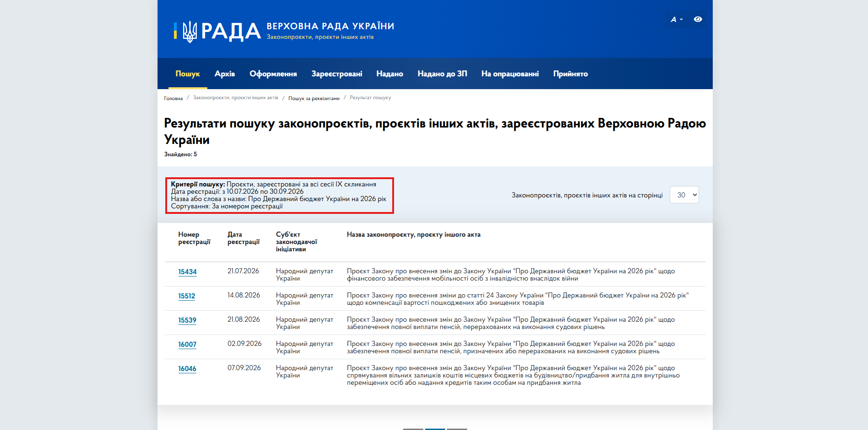Go to the Оформлення tab
The image size is (868, 430).
point(273,74)
